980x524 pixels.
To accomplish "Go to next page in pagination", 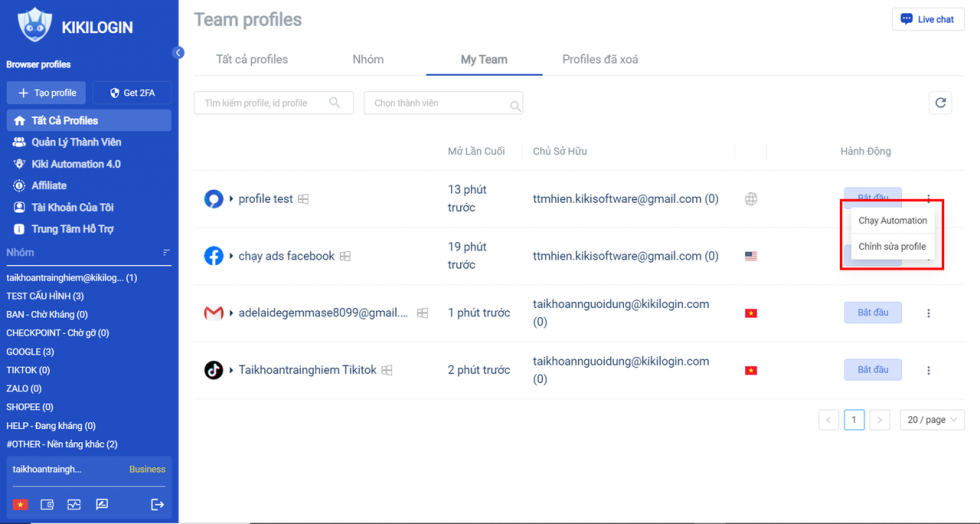I will tap(879, 420).
